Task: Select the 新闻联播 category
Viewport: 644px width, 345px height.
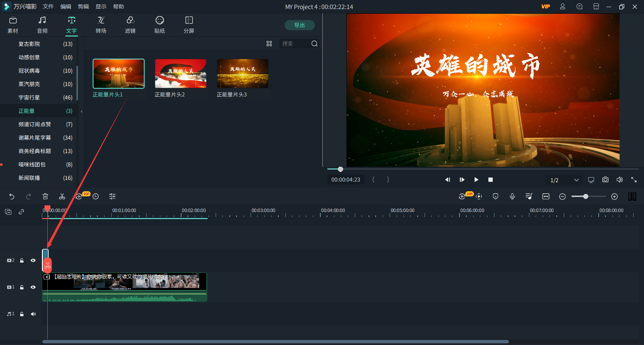Action: pyautogui.click(x=29, y=178)
